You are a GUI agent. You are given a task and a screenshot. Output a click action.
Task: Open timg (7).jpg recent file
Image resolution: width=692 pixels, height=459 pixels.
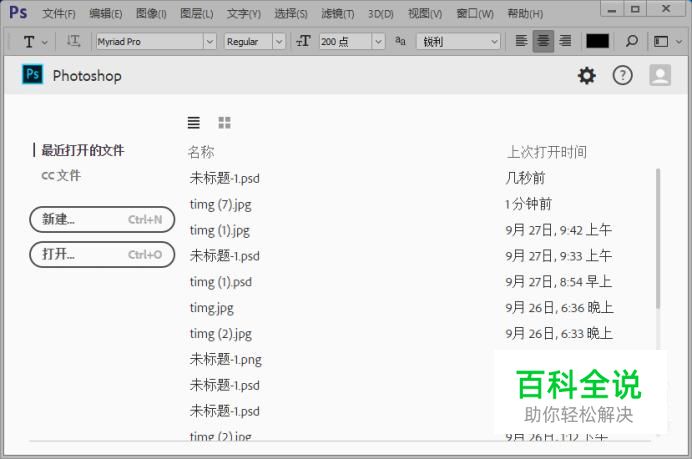[x=221, y=204]
